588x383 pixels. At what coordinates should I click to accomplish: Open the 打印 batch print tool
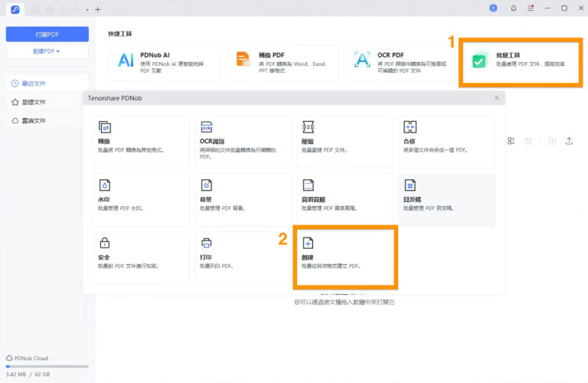pos(243,257)
